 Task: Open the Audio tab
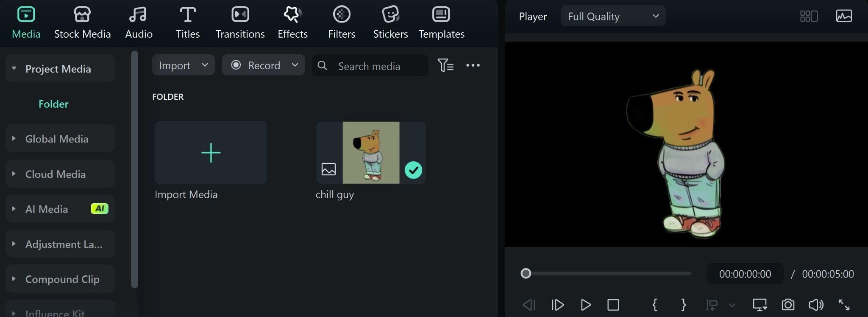[x=139, y=23]
